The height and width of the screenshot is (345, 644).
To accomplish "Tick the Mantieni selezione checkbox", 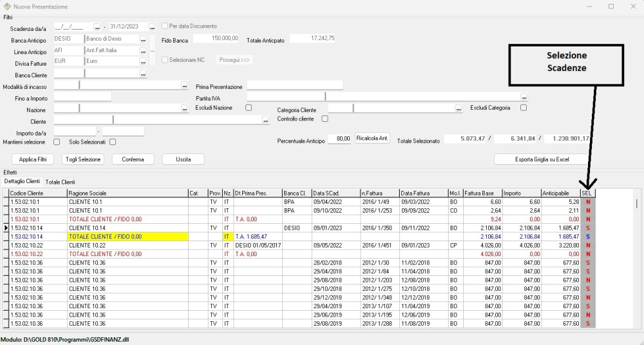I will 57,142.
